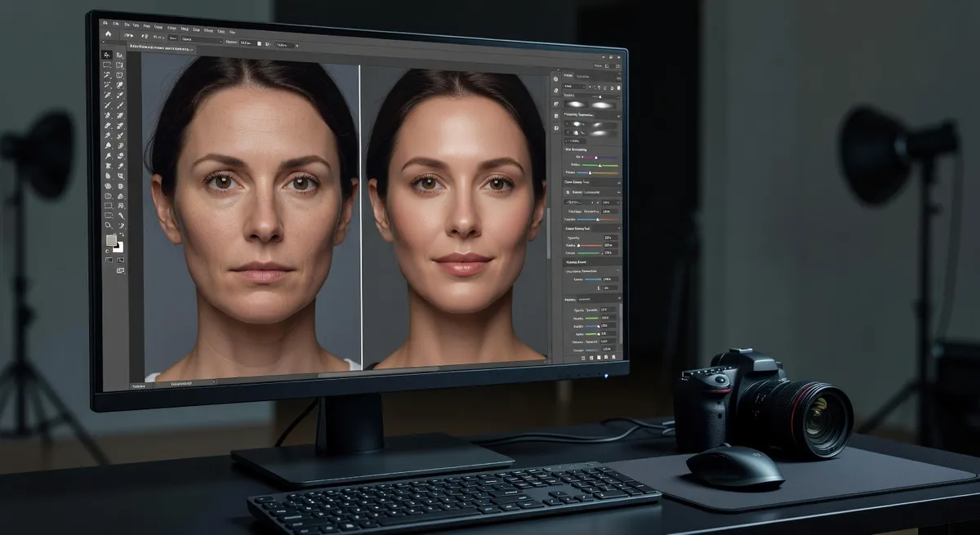Open the top icon in the collapsed panel strip

[x=555, y=79]
